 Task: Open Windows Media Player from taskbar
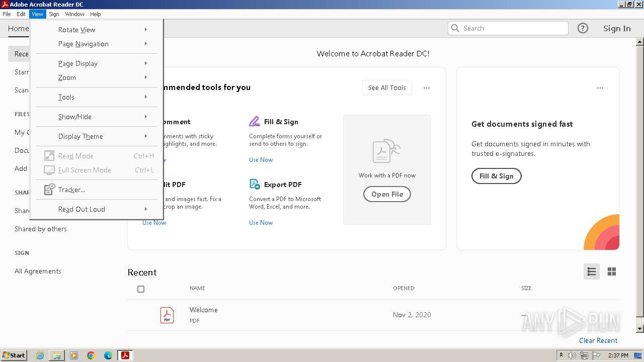[x=74, y=355]
